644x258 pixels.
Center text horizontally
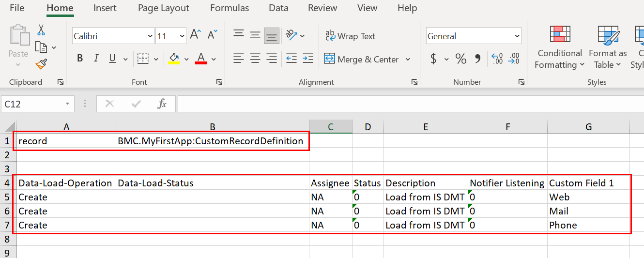(255, 59)
